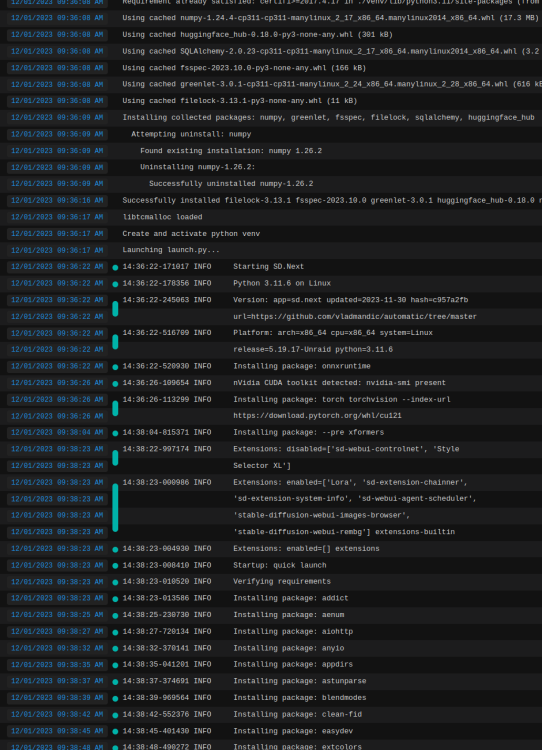Click 'Installing package: --pre xformers' message
This screenshot has height=750, width=542.
tap(309, 432)
